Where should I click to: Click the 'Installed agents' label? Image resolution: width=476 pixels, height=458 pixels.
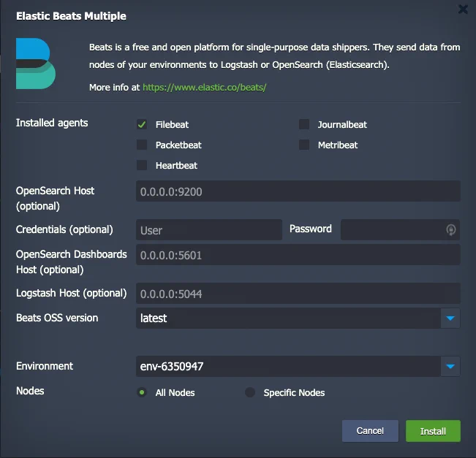pyautogui.click(x=52, y=123)
